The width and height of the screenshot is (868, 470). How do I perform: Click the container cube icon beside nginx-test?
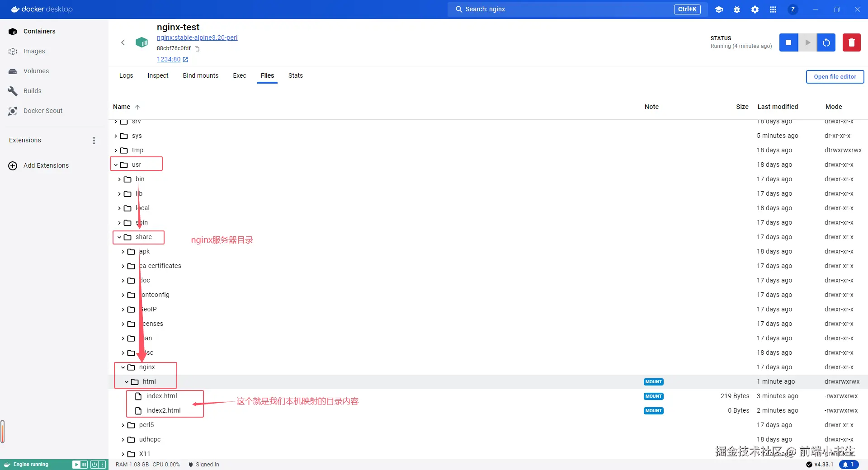point(142,42)
